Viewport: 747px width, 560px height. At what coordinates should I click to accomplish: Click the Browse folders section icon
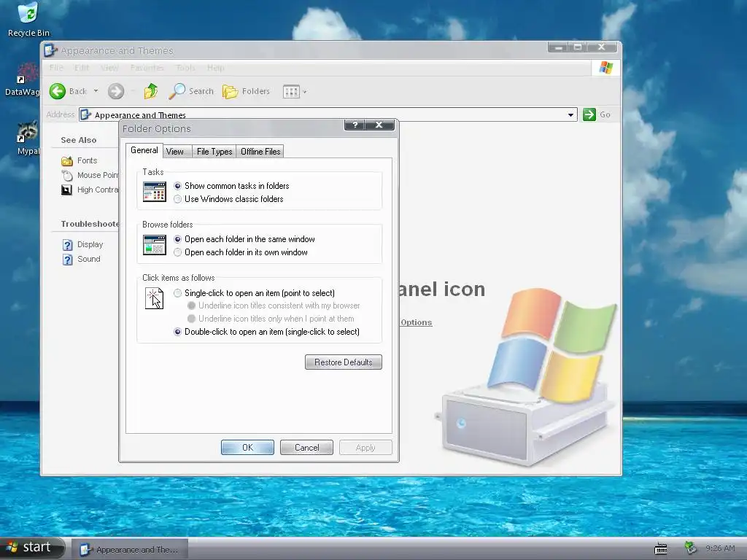point(155,245)
